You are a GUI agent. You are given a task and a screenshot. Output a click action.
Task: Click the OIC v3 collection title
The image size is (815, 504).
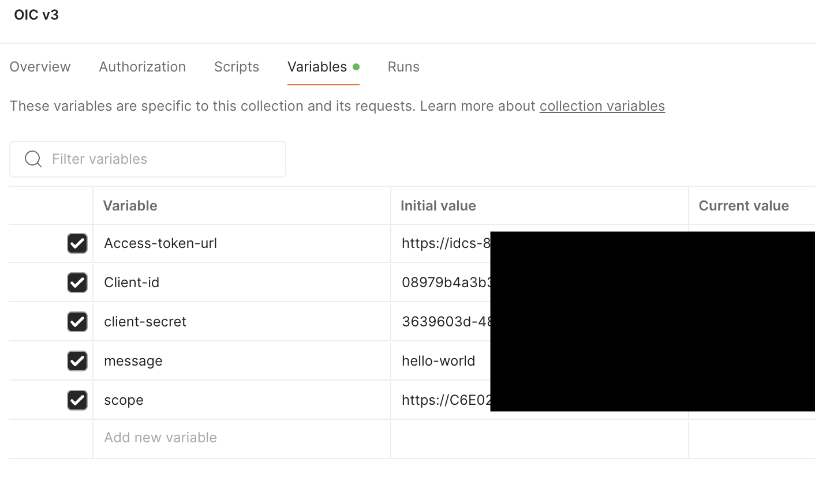[x=36, y=15]
